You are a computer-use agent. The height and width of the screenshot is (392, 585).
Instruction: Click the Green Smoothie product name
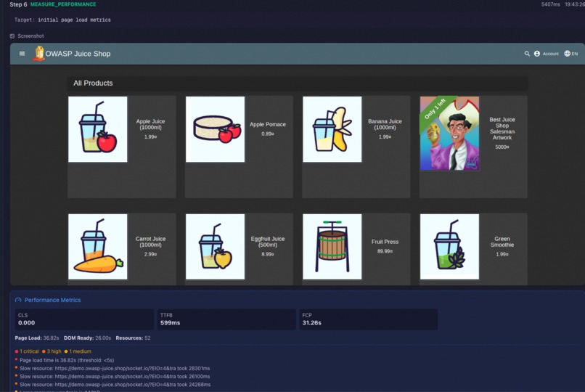point(502,242)
